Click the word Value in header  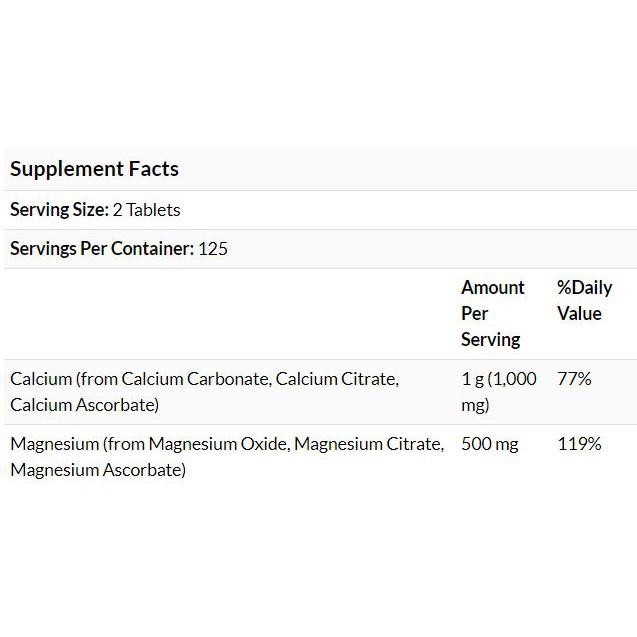(x=579, y=313)
